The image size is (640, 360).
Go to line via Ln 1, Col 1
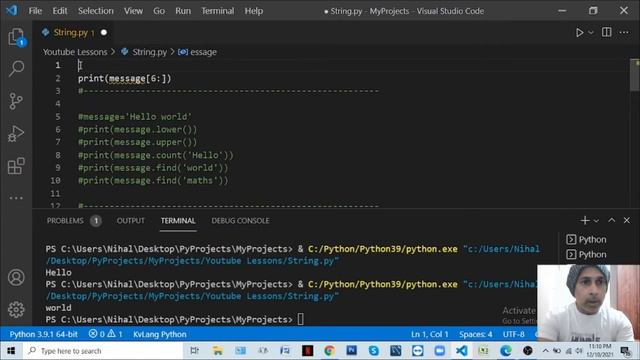[x=429, y=334]
